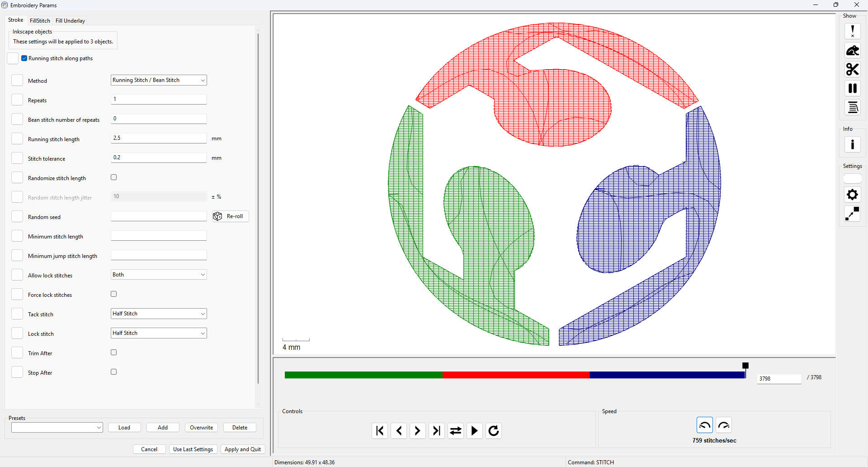Focus the Stitch tolerance field
868x467 pixels.
coord(159,157)
